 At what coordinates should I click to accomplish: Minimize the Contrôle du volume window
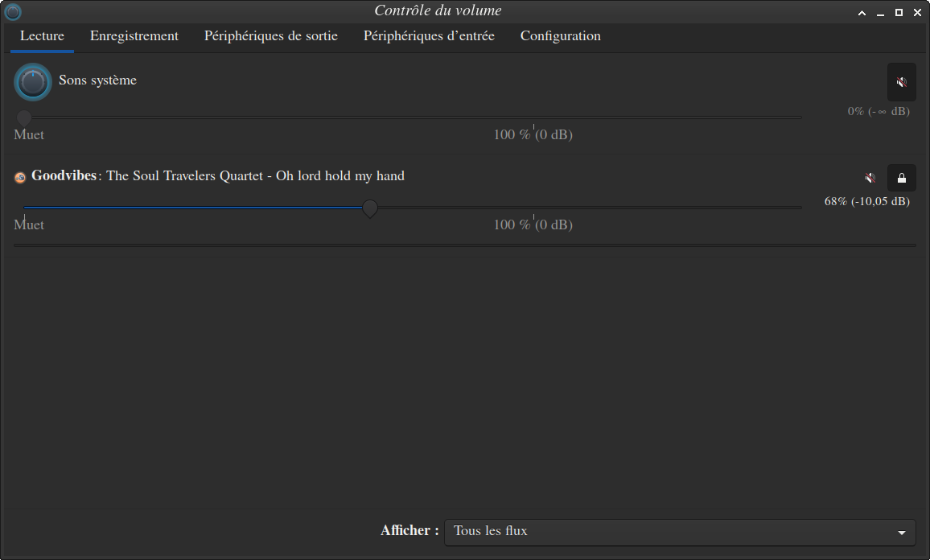click(x=881, y=12)
